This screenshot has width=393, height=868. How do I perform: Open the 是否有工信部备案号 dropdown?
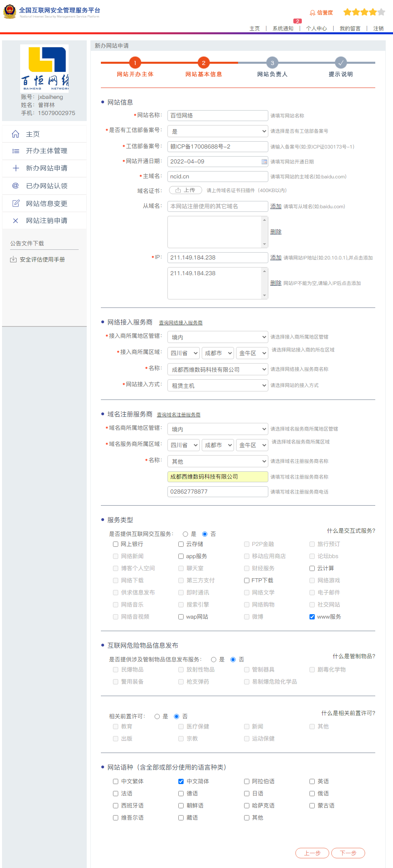(218, 131)
